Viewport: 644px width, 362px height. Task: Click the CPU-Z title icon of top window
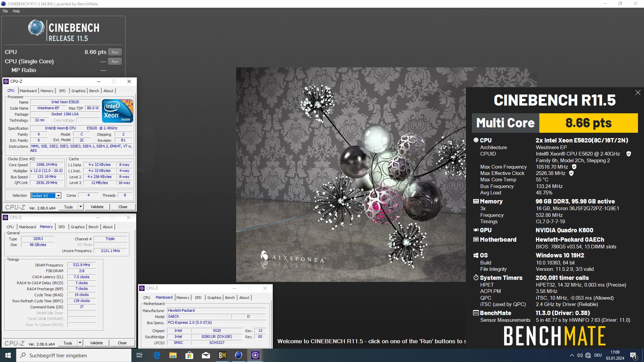(x=6, y=81)
